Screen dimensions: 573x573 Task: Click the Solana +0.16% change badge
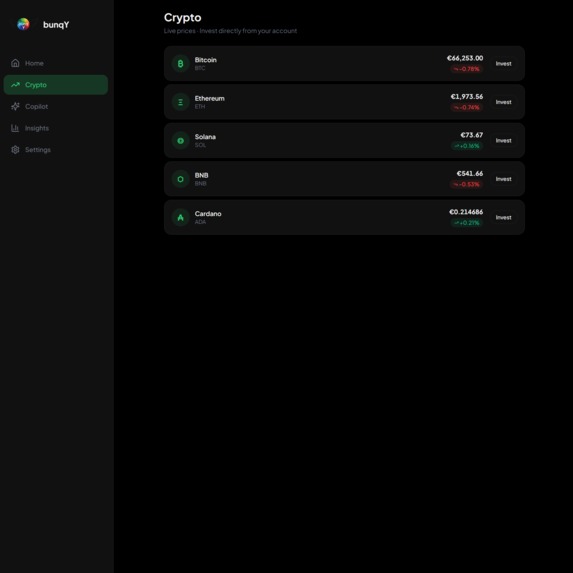click(467, 146)
